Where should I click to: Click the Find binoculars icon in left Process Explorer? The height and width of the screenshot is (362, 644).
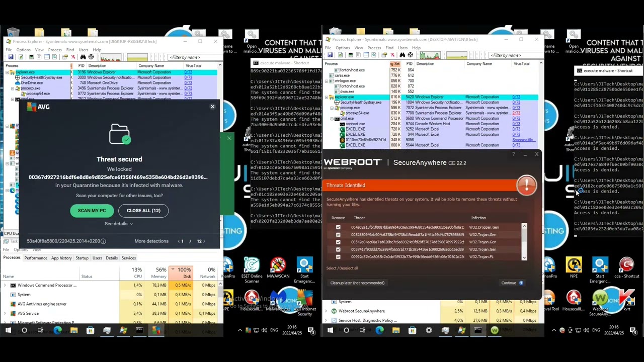click(x=83, y=57)
